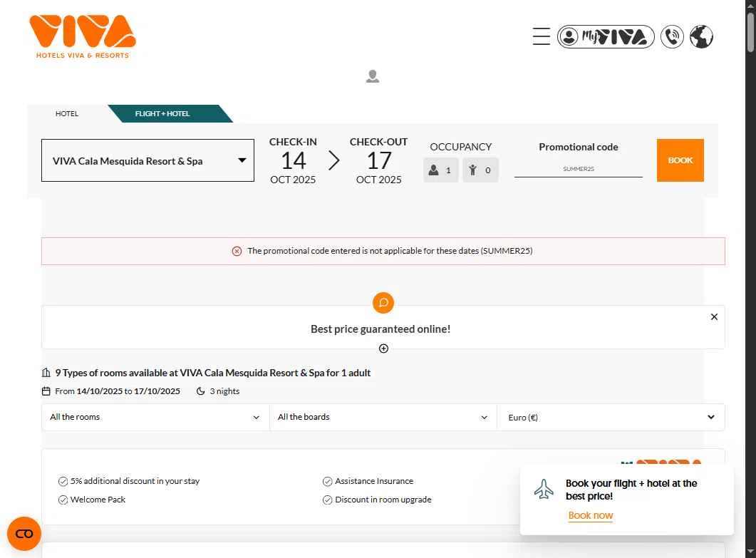Click '5% additional discount in your stay' text
The image size is (756, 558).
click(135, 481)
